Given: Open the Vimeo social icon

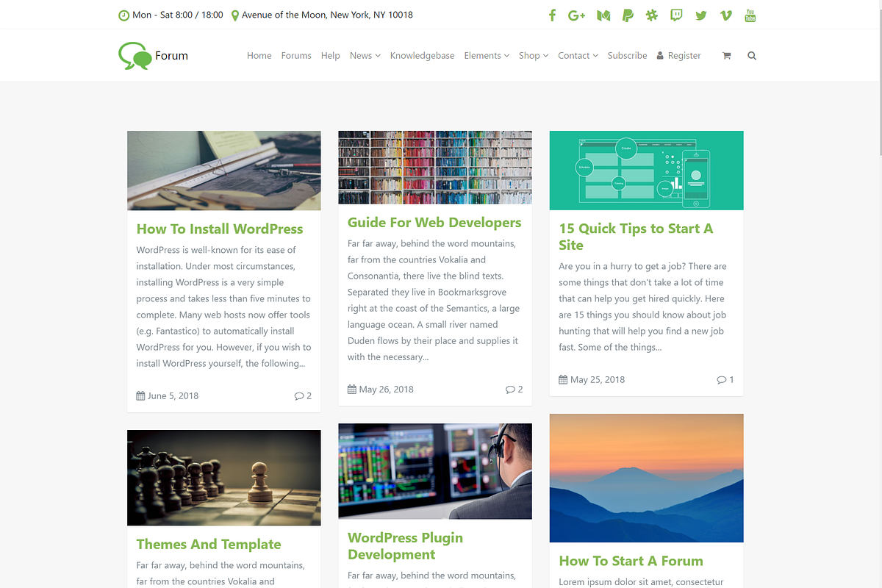Looking at the screenshot, I should [x=726, y=15].
